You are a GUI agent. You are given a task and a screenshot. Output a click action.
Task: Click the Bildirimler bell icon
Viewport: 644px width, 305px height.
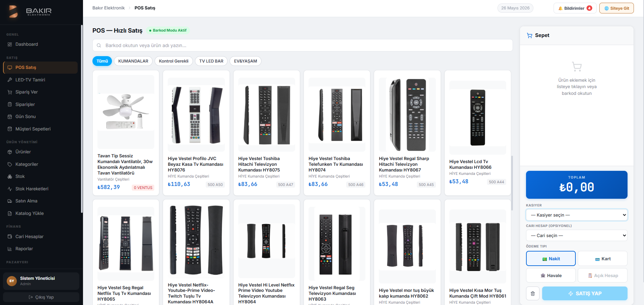[560, 8]
